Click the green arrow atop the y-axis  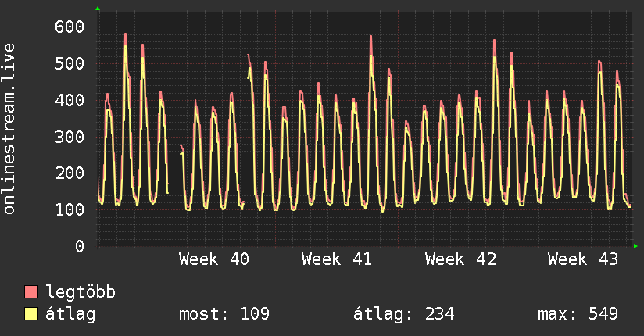pos(98,9)
